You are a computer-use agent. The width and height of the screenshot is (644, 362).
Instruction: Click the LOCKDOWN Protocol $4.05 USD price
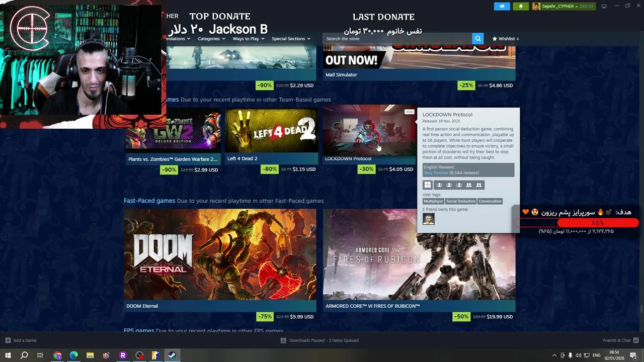[x=401, y=169]
